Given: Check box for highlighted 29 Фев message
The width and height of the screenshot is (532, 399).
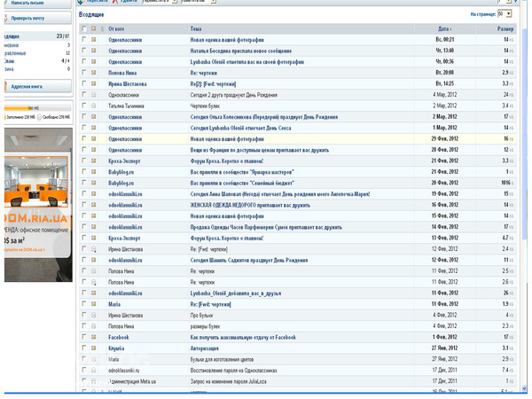Looking at the screenshot, I should 84,139.
